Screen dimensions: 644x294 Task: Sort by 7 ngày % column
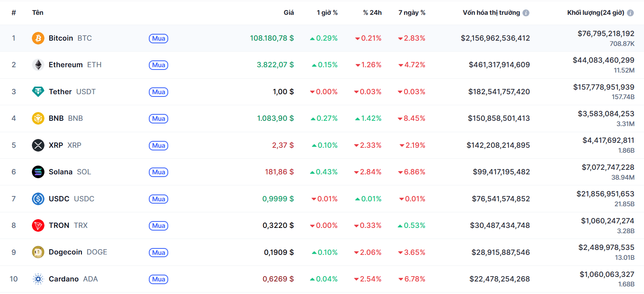click(412, 13)
